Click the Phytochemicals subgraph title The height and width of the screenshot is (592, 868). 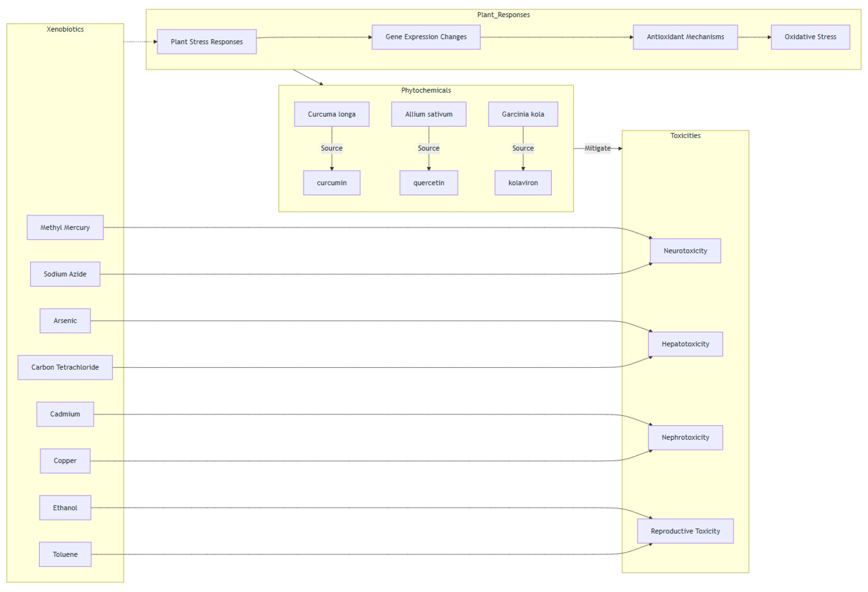click(426, 90)
